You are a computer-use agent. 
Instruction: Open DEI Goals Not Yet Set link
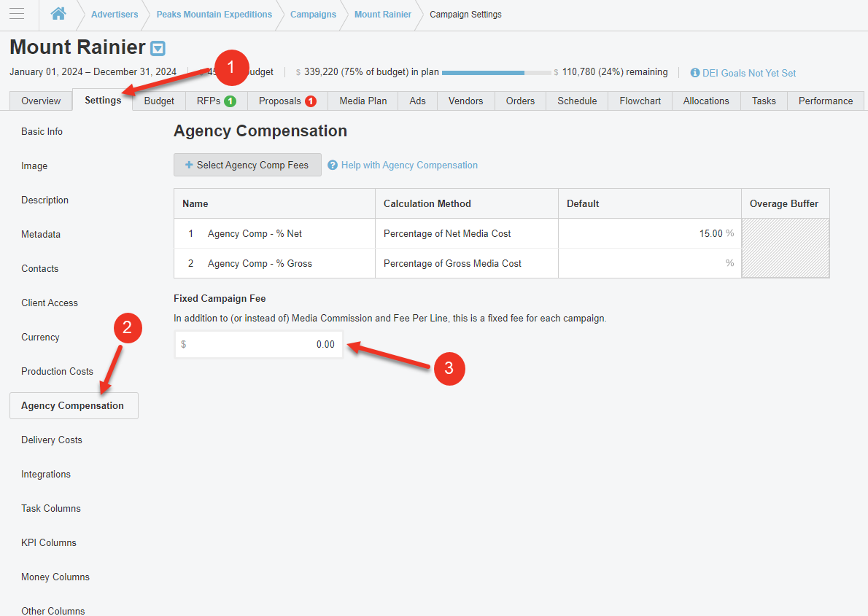749,73
